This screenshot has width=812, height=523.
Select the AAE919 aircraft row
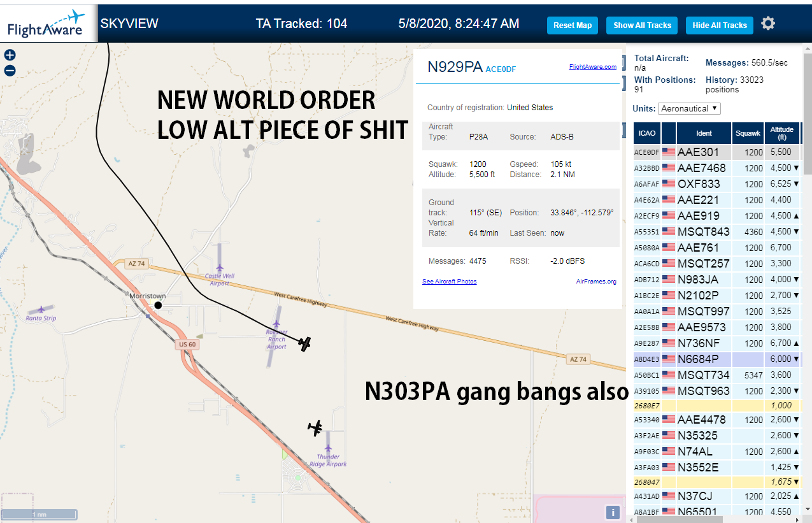click(x=716, y=216)
